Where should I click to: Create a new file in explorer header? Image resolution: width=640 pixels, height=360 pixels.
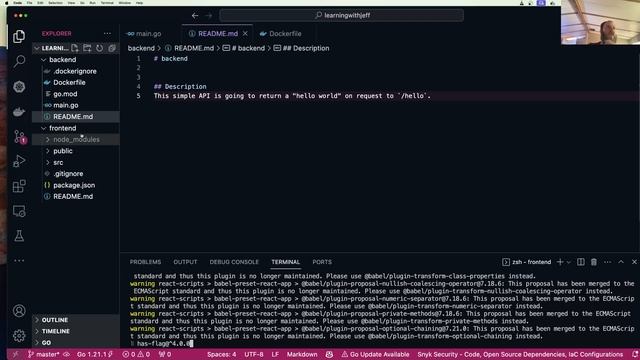click(75, 48)
